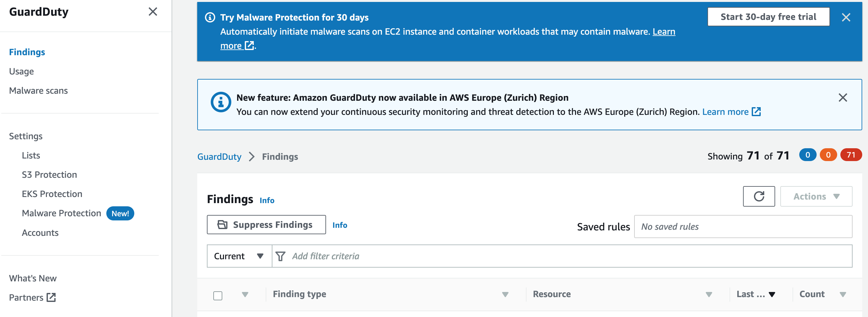Click the filter funnel icon

280,256
